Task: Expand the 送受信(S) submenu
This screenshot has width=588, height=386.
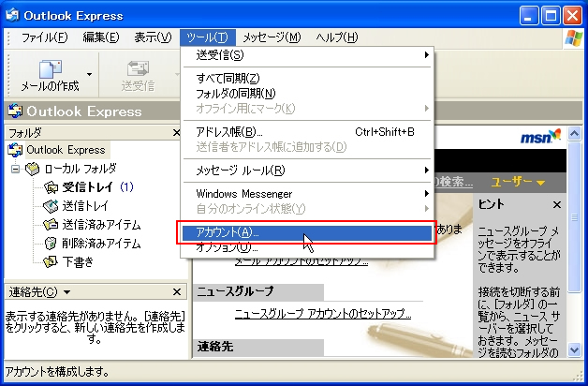Action: (307, 55)
